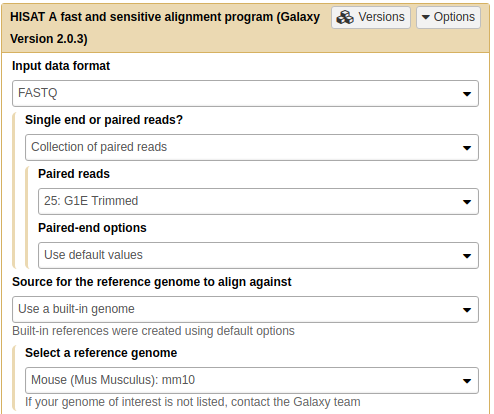Image resolution: width=494 pixels, height=414 pixels.
Task: Click the Paired-end options label
Action: (92, 228)
